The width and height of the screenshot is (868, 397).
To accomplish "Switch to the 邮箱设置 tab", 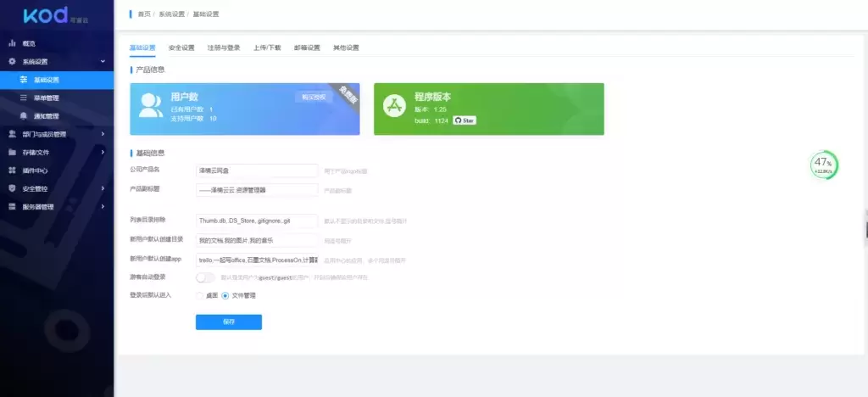I will [x=307, y=48].
